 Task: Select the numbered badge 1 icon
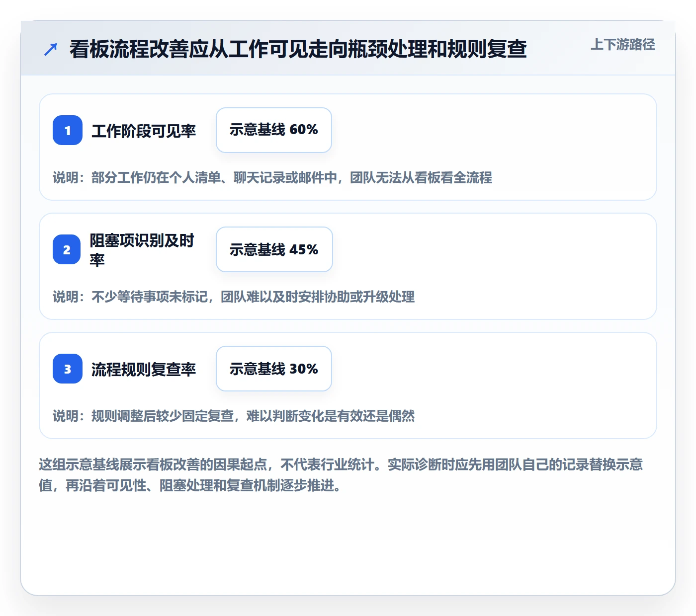click(x=68, y=130)
